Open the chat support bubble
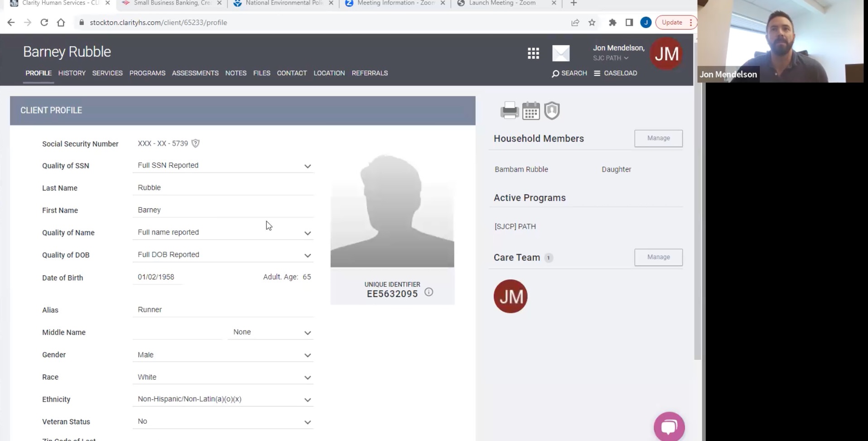The image size is (868, 441). click(x=669, y=427)
